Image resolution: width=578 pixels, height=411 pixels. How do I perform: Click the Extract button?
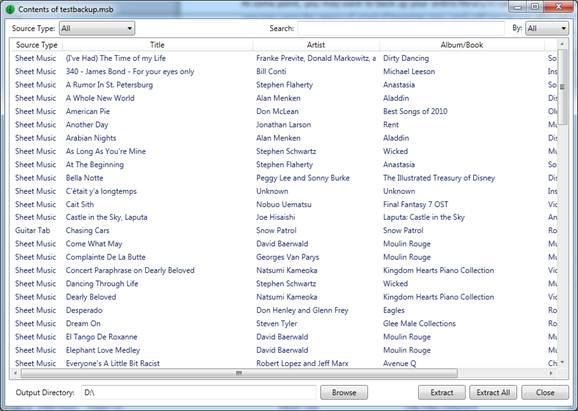coord(442,393)
